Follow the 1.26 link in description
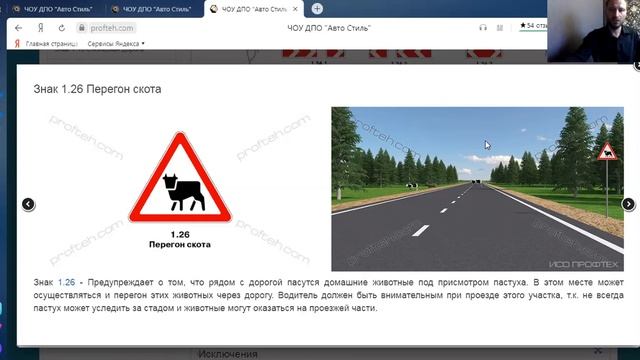Viewport: 640px width, 360px height. click(x=66, y=282)
